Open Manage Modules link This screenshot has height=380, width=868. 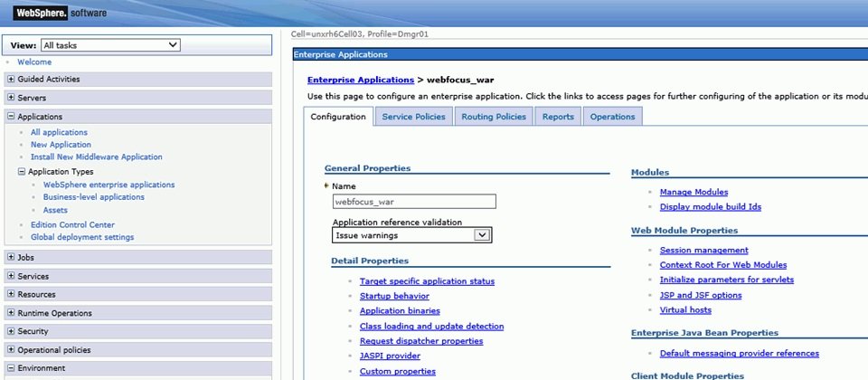[x=693, y=192]
